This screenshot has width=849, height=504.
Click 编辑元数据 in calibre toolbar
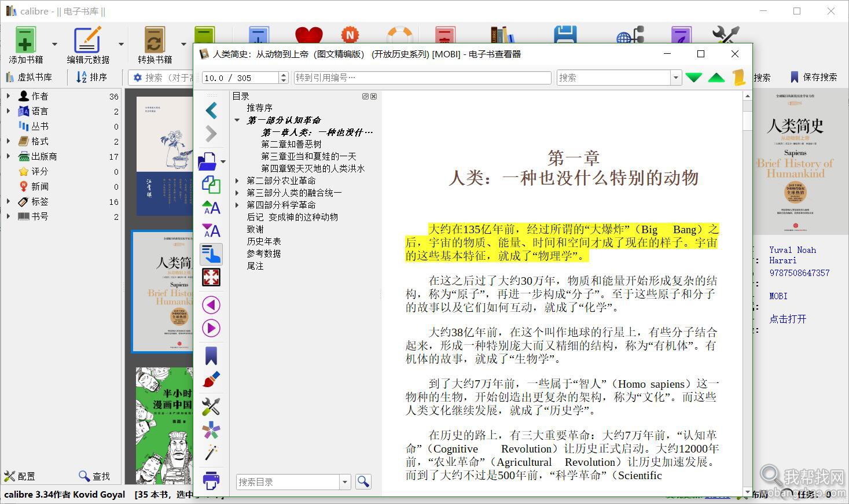pyautogui.click(x=88, y=45)
